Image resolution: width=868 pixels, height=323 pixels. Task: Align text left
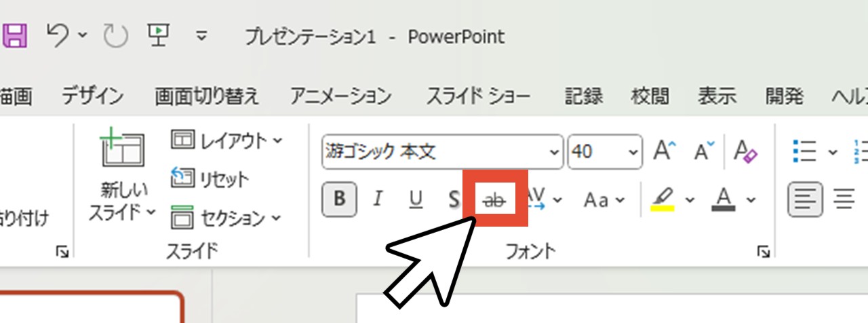(805, 199)
